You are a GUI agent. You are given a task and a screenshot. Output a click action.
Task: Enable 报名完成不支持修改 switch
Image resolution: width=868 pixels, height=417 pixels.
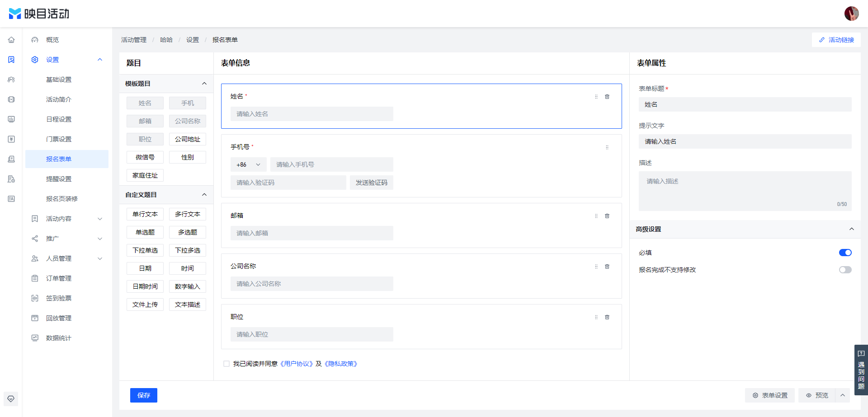845,270
